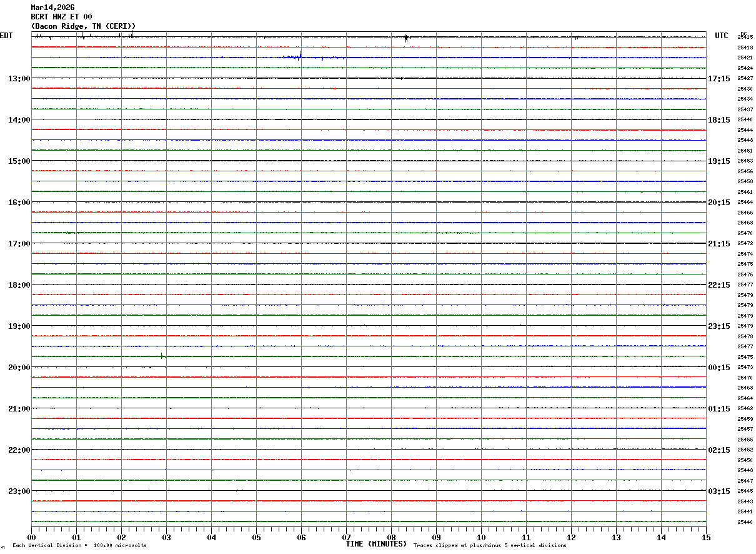Image resolution: width=756 pixels, height=554 pixels.
Task: Click the DC value 25444
Action: tap(745, 130)
